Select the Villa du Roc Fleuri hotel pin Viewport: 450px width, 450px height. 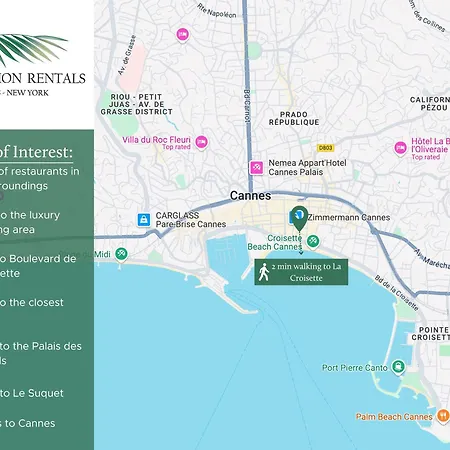tap(201, 142)
